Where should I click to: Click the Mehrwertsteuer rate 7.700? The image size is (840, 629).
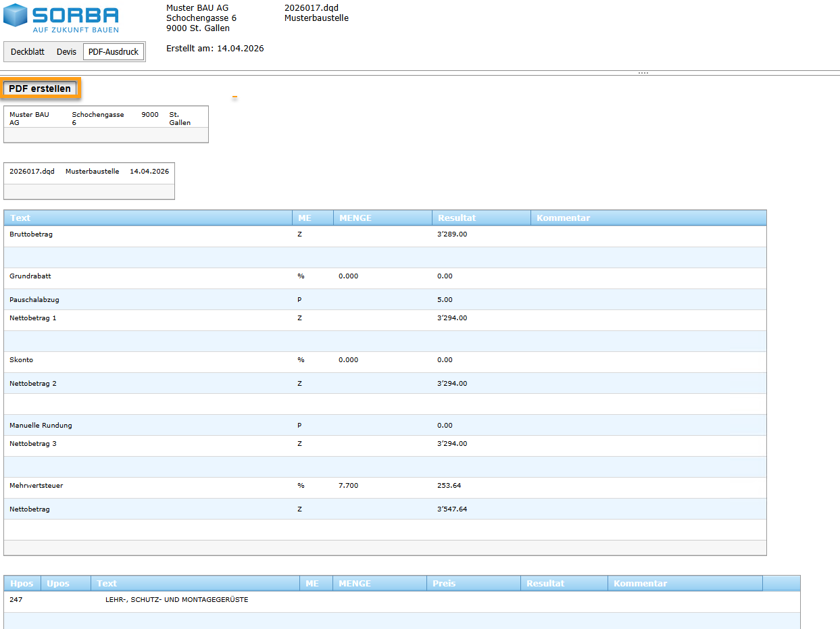click(349, 486)
